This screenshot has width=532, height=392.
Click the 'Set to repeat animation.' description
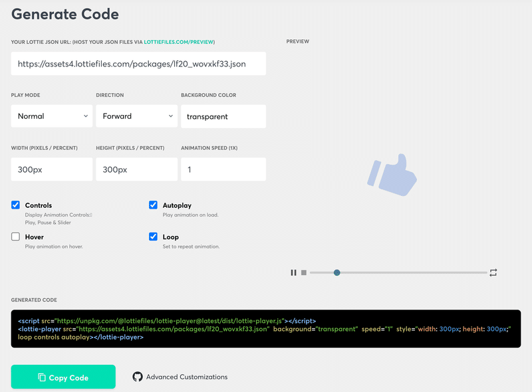[191, 246]
